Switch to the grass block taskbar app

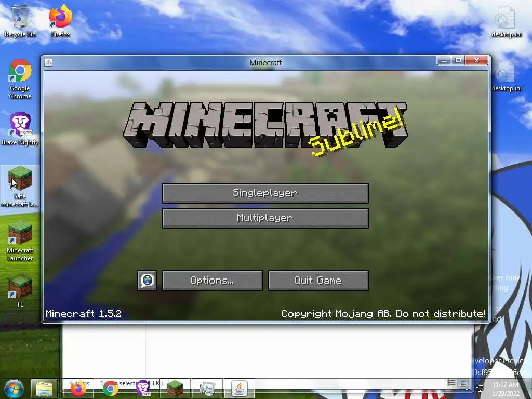pos(175,389)
